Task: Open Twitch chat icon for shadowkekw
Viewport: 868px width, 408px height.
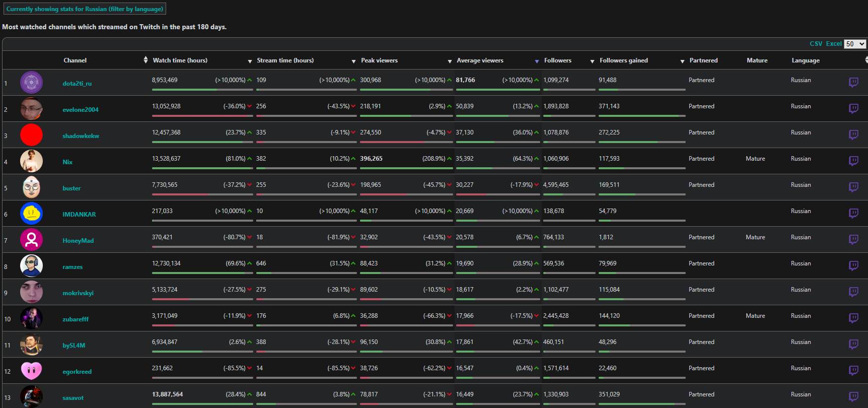Action: pos(853,134)
